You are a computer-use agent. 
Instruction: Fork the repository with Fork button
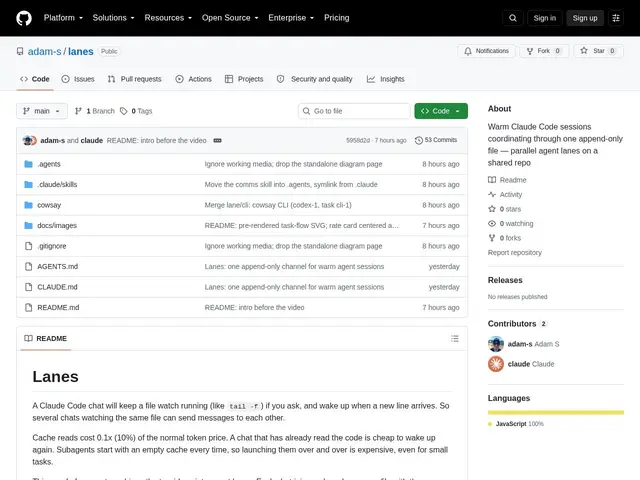[x=544, y=51]
